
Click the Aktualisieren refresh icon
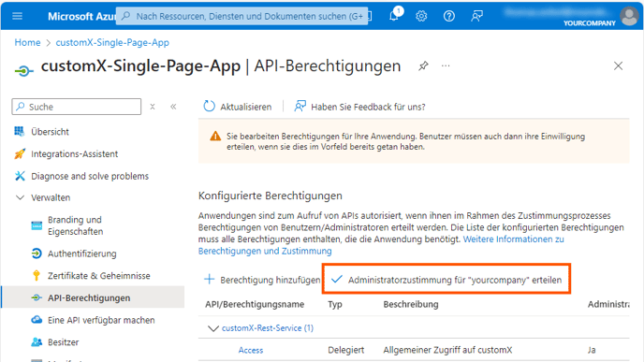(x=209, y=107)
